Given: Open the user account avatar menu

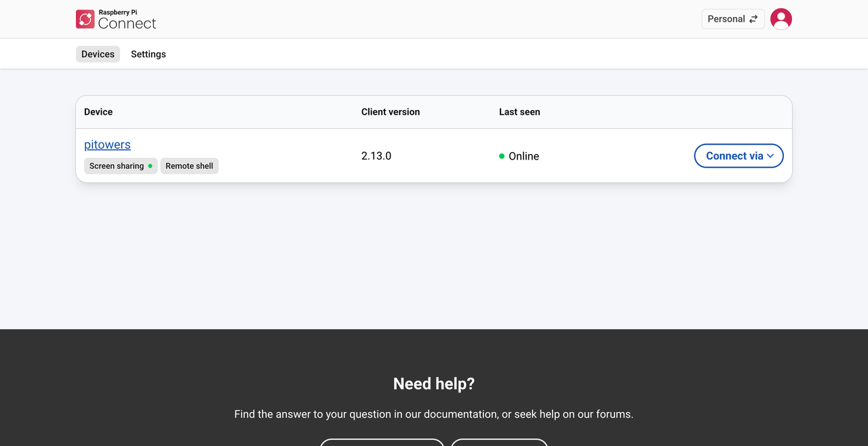Looking at the screenshot, I should [x=781, y=19].
